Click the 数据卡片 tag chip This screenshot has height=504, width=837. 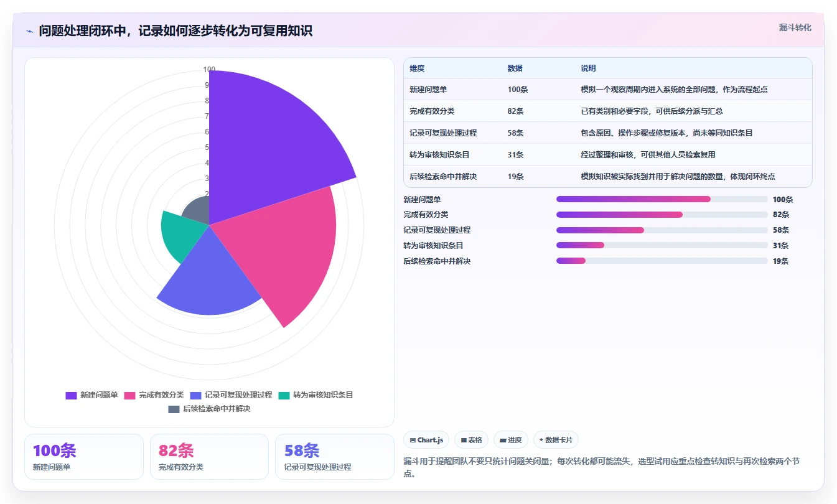pos(556,440)
